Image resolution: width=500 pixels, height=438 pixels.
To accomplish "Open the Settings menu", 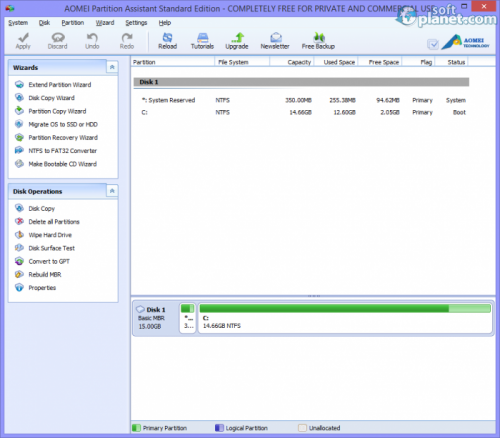I will (x=136, y=23).
